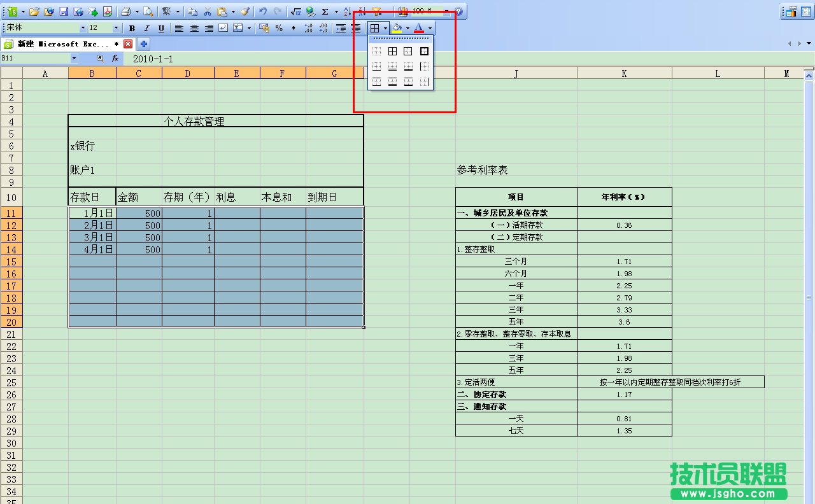Open Print Preview
815x504 pixels.
tap(149, 11)
